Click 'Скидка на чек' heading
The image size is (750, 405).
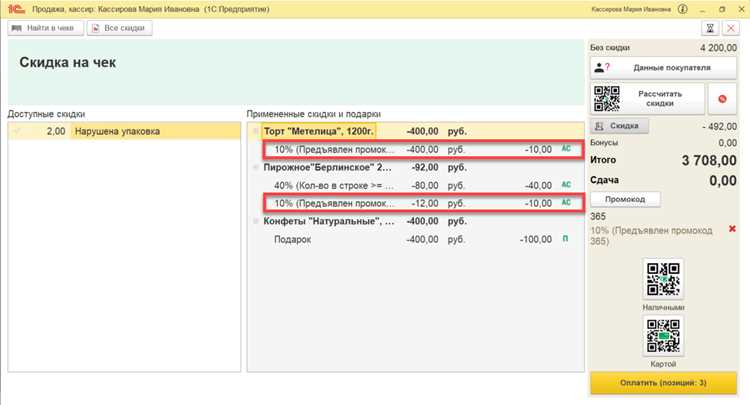[67, 62]
